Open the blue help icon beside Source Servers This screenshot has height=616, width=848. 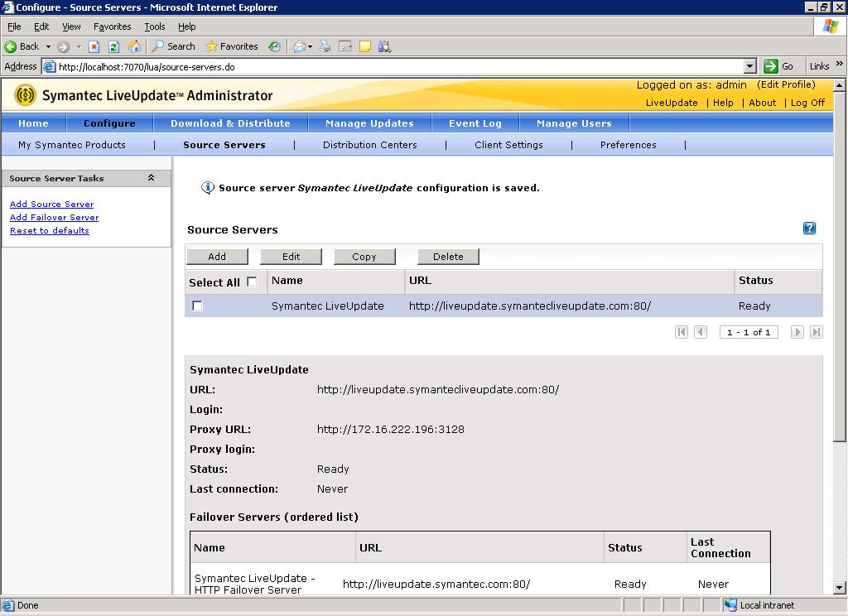[x=809, y=229]
